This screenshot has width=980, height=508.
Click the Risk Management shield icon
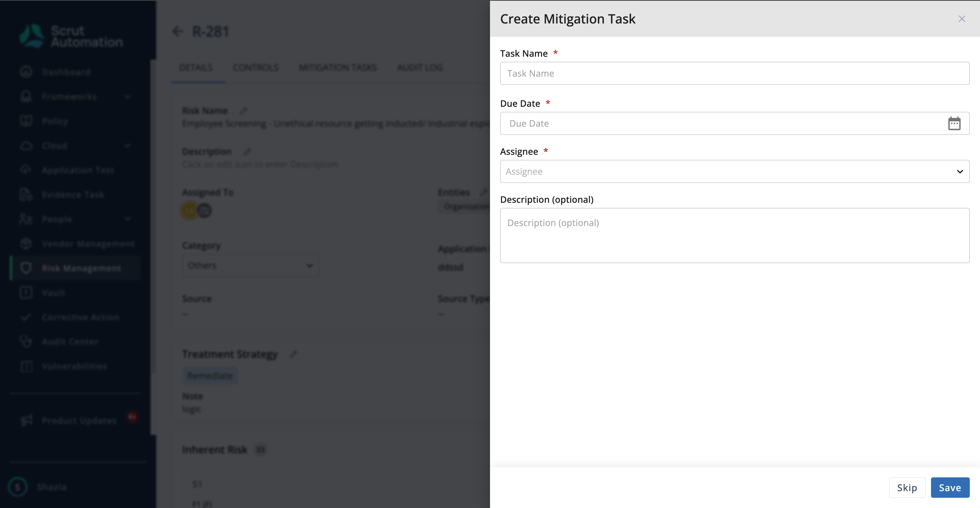point(26,268)
